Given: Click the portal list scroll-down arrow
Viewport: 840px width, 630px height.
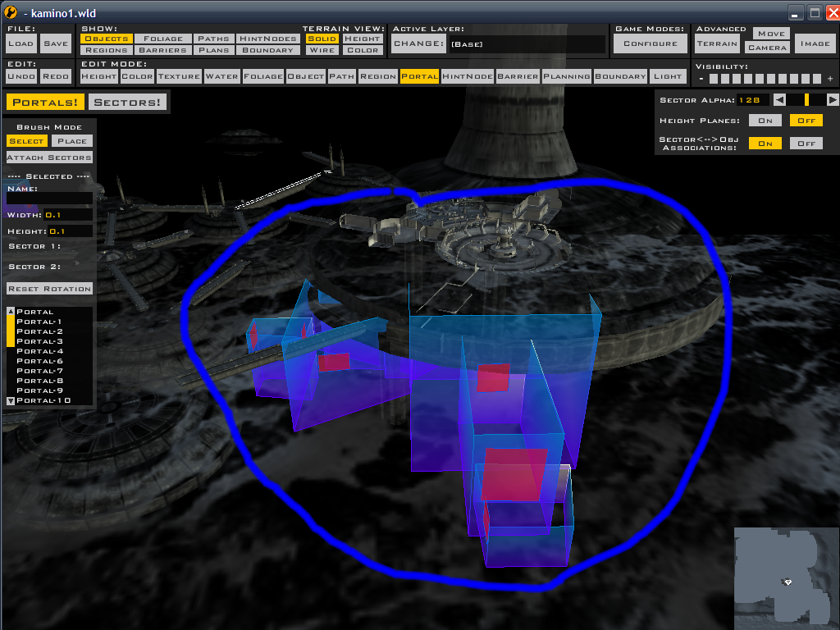Looking at the screenshot, I should (11, 400).
